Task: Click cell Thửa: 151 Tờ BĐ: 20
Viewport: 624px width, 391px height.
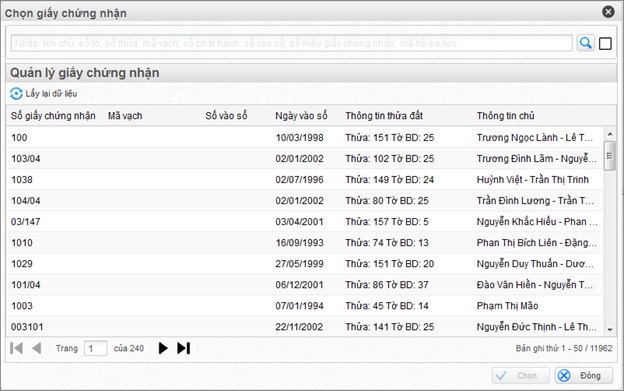Action: tap(390, 264)
